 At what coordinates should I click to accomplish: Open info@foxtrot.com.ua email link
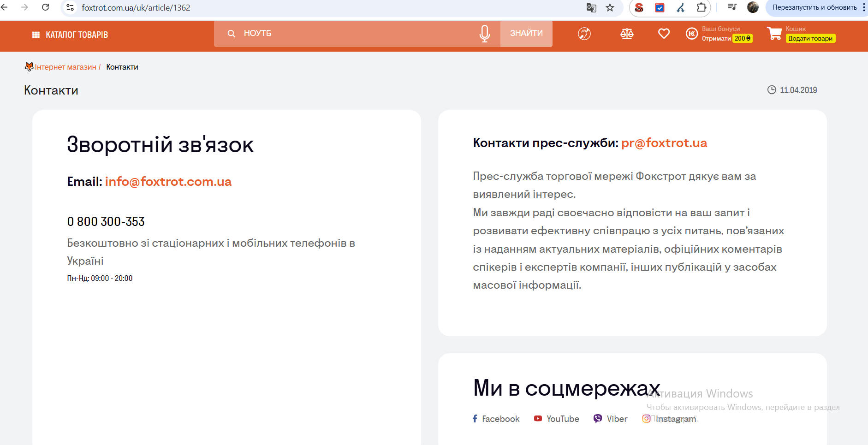coord(168,182)
